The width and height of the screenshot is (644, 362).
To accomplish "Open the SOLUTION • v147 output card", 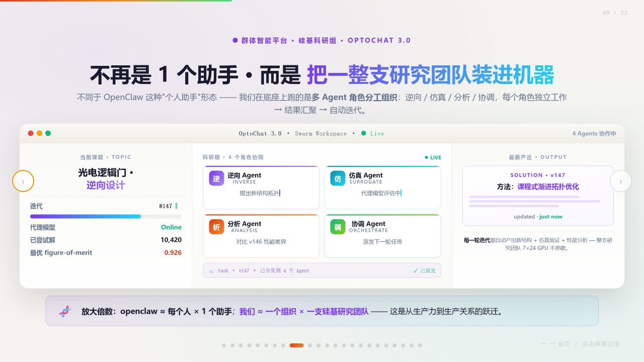I will 538,196.
